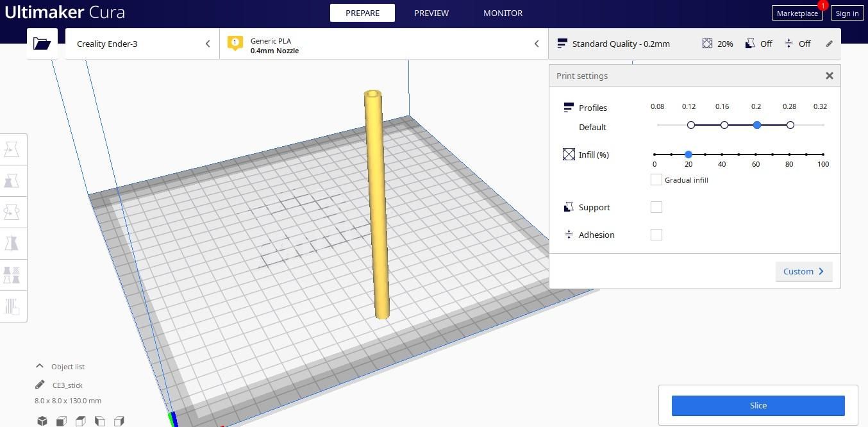
Task: Click the Adhesion icon in print settings
Action: pos(569,235)
